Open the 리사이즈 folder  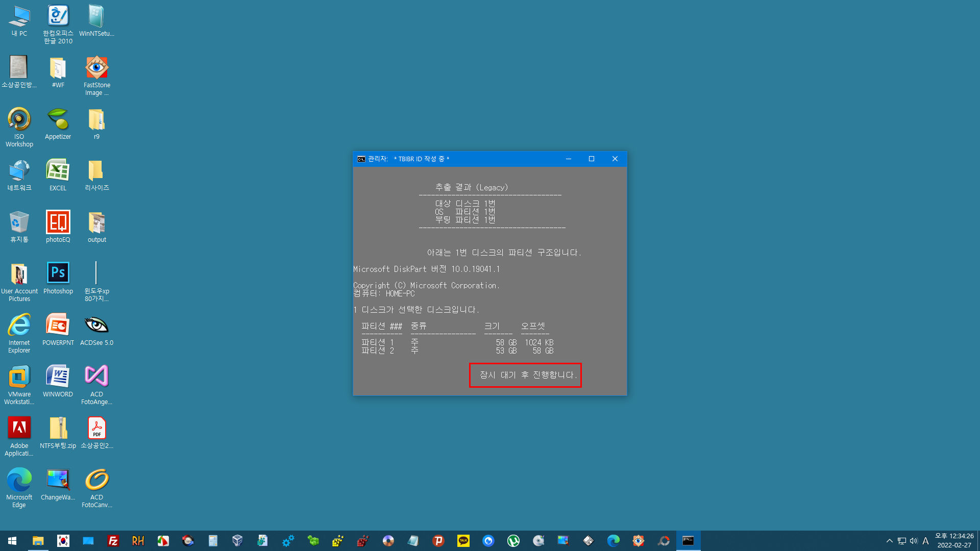[96, 176]
